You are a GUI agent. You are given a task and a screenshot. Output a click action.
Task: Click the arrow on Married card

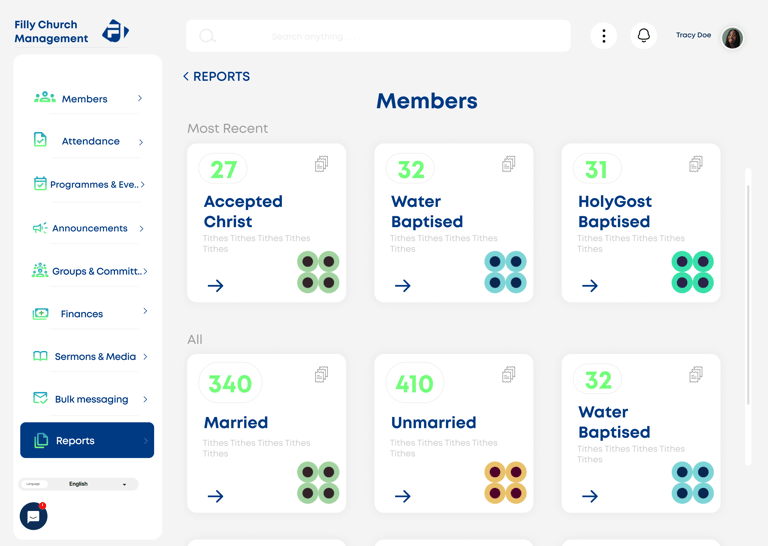coord(215,496)
